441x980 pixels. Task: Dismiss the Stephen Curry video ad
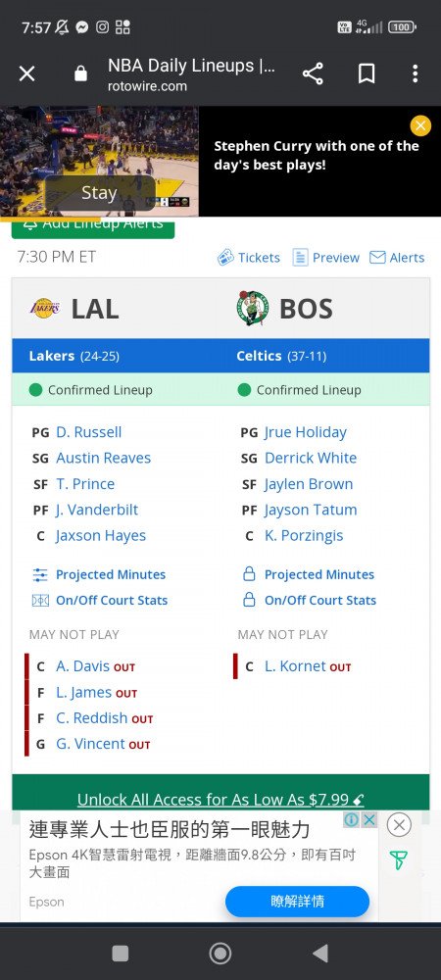coord(420,125)
